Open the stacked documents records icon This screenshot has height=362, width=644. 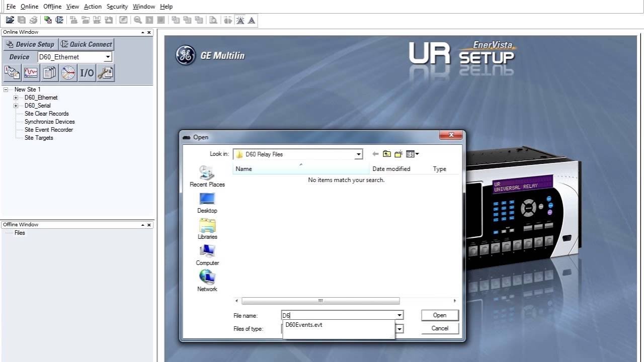(49, 73)
